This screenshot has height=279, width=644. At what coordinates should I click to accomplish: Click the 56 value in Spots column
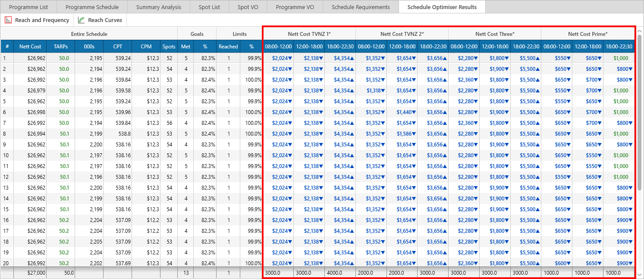tap(169, 123)
